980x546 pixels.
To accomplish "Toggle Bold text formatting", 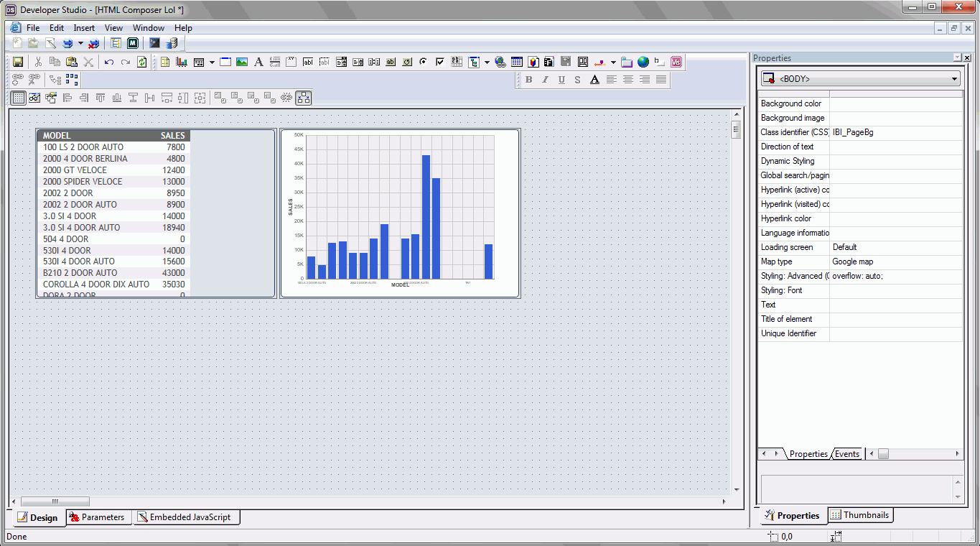I will (x=529, y=80).
